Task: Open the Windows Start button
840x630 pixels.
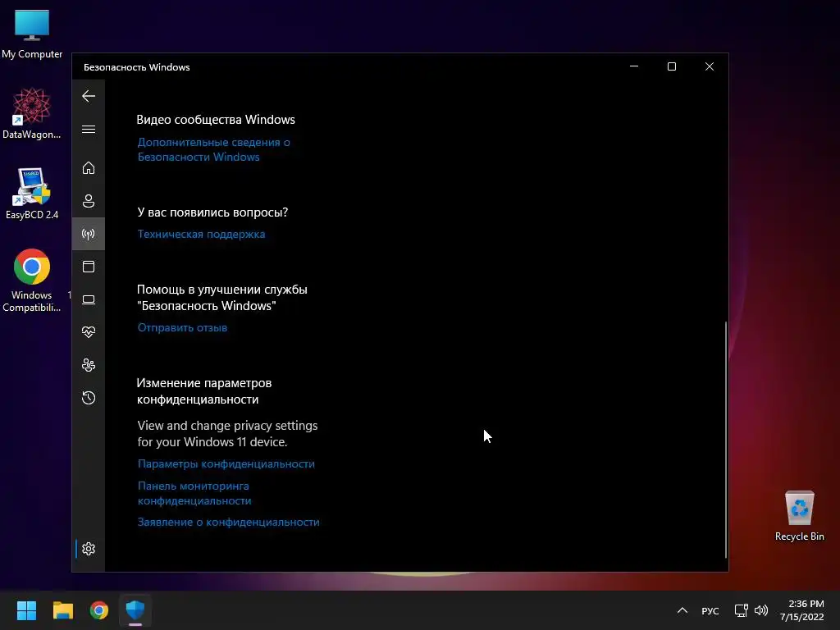Action: [26, 610]
